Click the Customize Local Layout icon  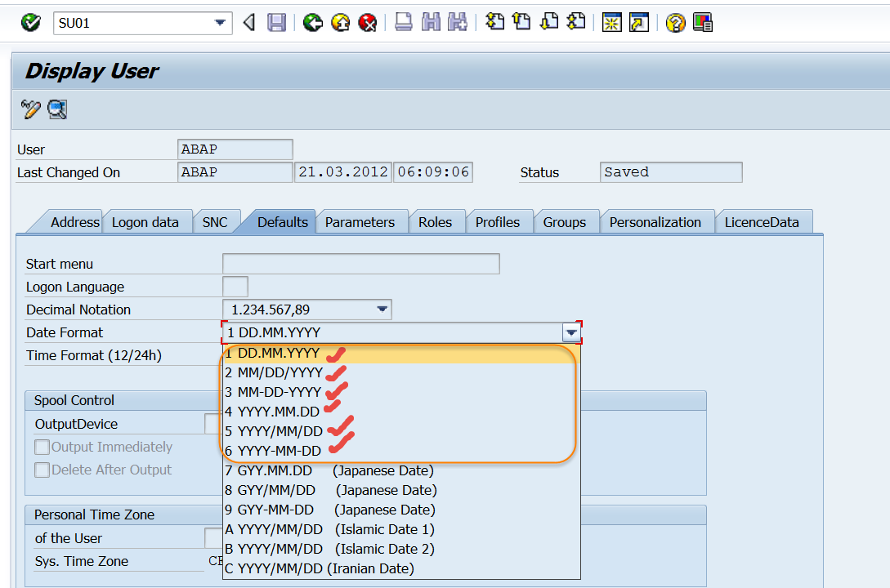[x=701, y=23]
